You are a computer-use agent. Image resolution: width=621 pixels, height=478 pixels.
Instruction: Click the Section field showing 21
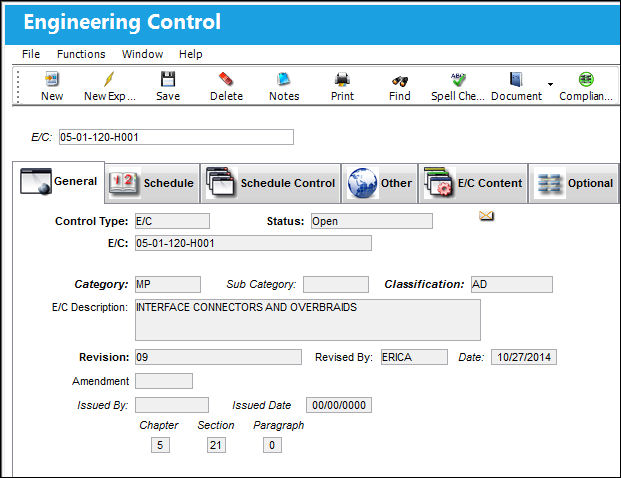tap(216, 445)
